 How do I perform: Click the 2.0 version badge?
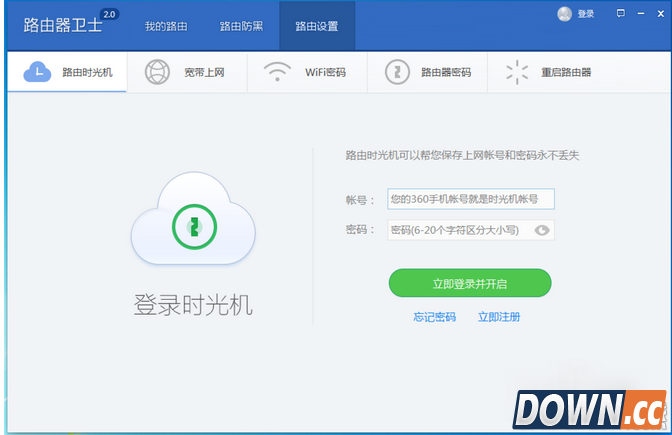[x=109, y=15]
